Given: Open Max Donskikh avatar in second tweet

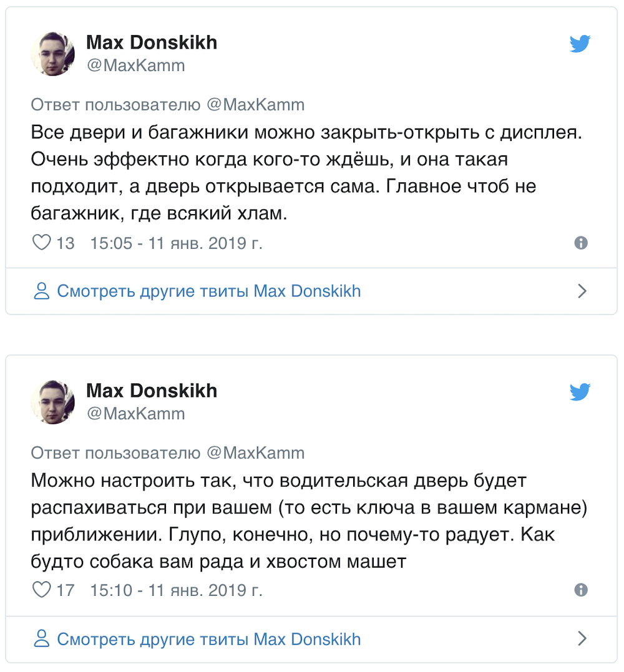Looking at the screenshot, I should pyautogui.click(x=52, y=402).
